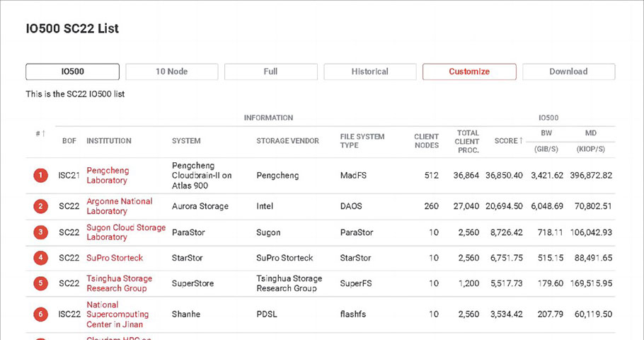Image resolution: width=644 pixels, height=340 pixels.
Task: Click the INFORMATION group header
Action: click(x=269, y=118)
